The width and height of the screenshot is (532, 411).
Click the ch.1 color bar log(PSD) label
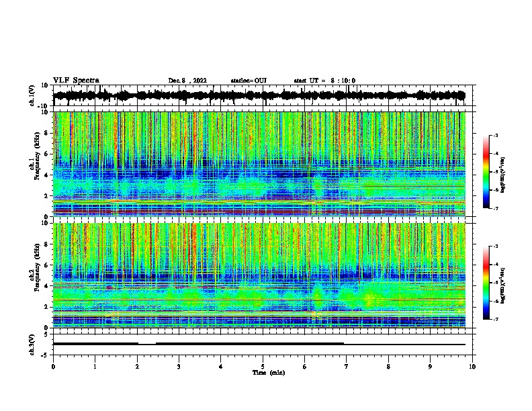pos(502,175)
